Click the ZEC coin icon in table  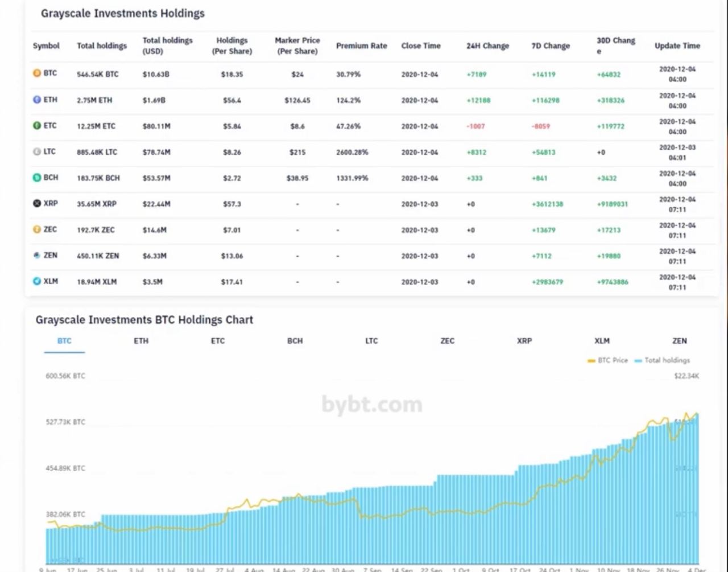(x=37, y=229)
